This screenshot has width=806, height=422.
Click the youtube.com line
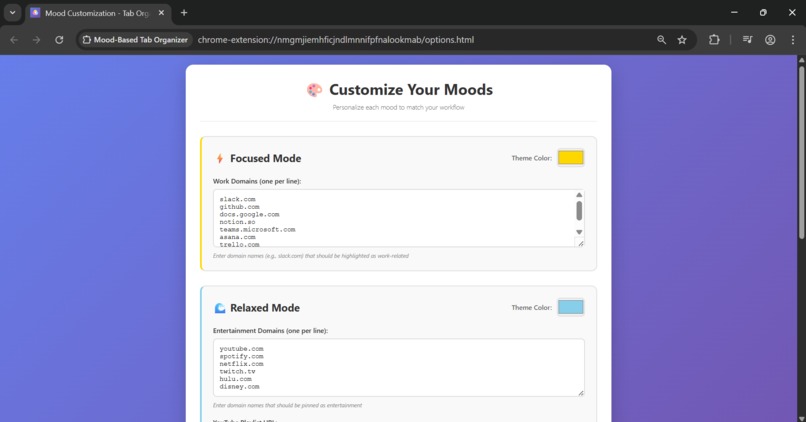pos(242,349)
